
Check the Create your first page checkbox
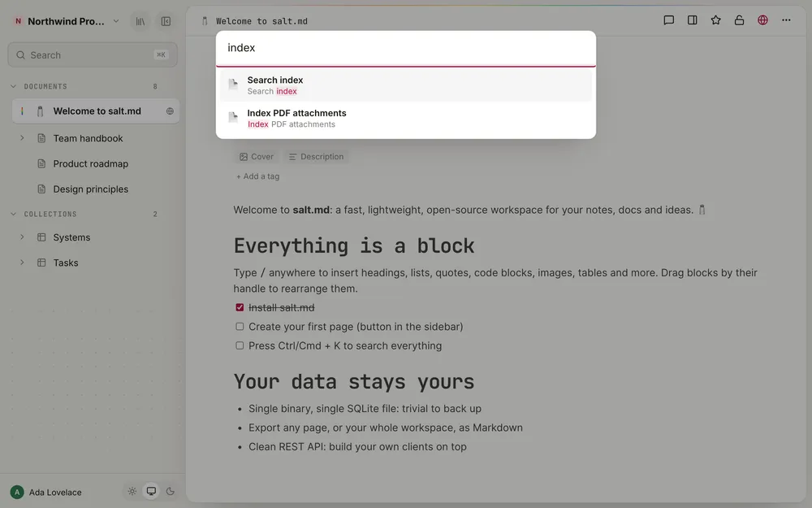tap(240, 327)
